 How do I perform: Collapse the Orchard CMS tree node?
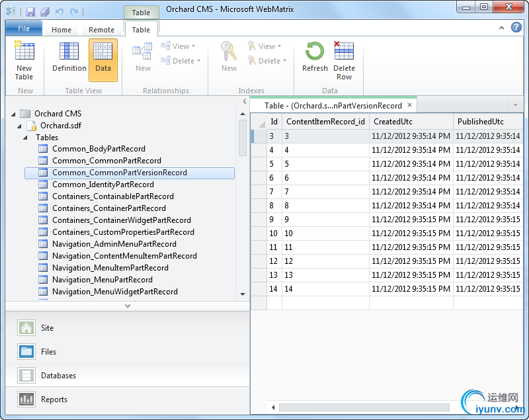click(x=13, y=114)
